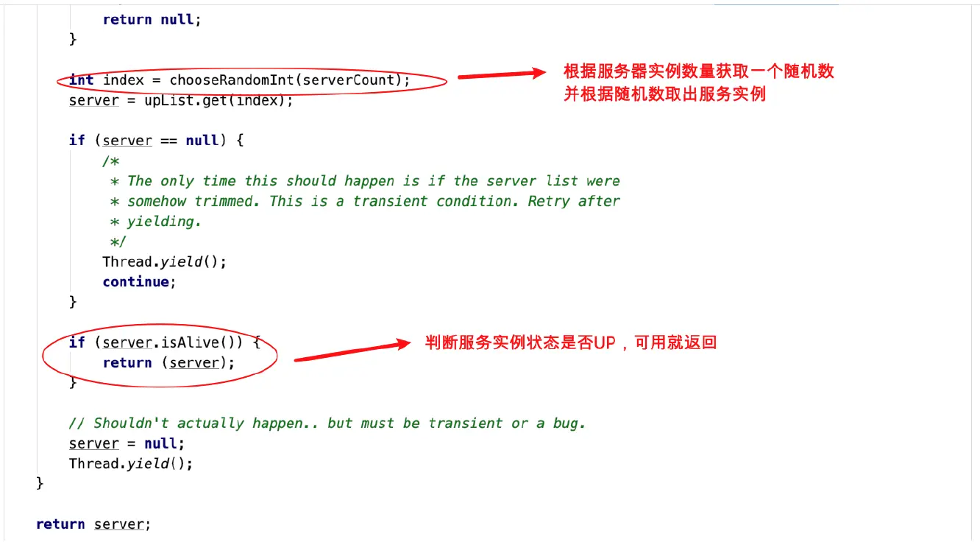Click the Thread.yield() inside null check
The height and width of the screenshot is (542, 980).
[x=165, y=261]
